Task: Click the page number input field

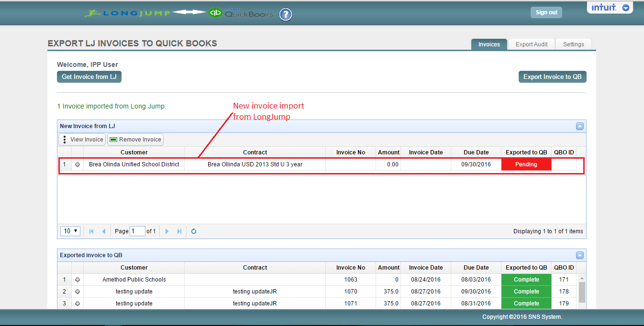Action: coord(137,231)
